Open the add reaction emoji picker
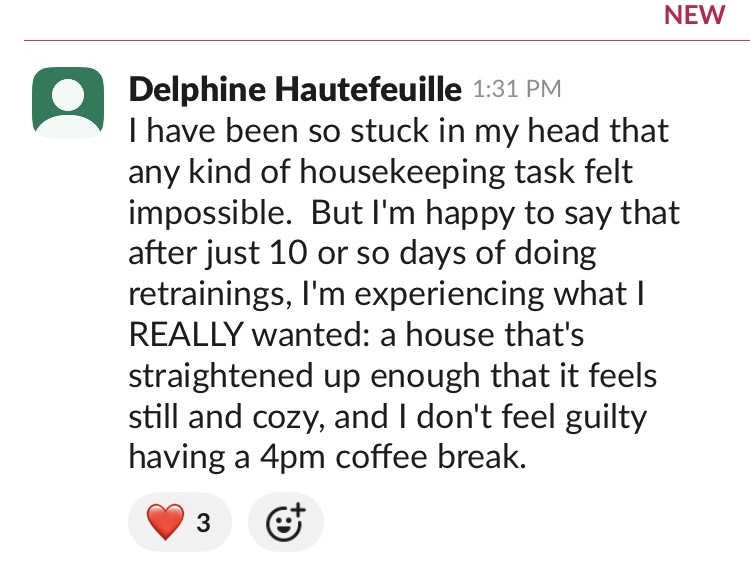Viewport: 750px width, 561px height. (286, 521)
